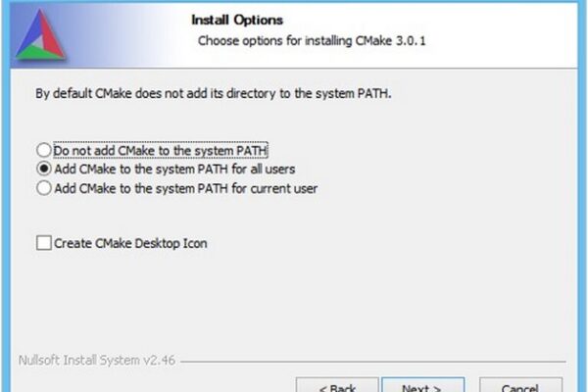Click 'Choose options for installing CMake 3.0.1' subtitle
The image size is (588, 392).
(x=312, y=40)
